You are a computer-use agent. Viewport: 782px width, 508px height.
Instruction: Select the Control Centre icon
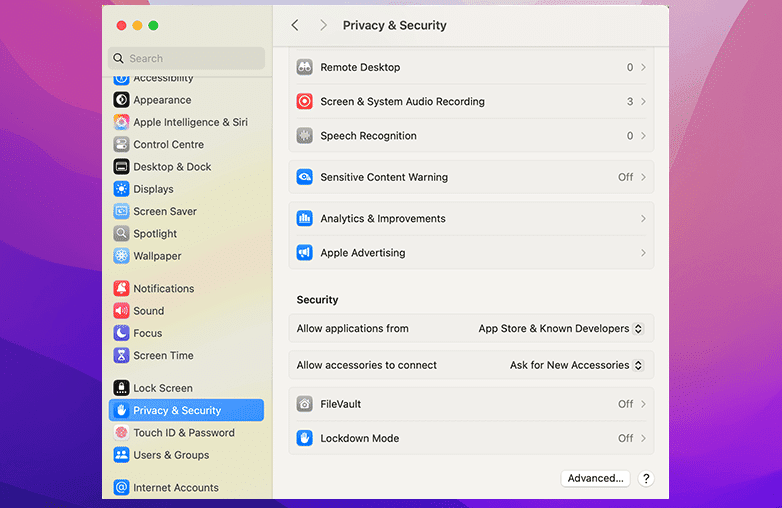[121, 145]
